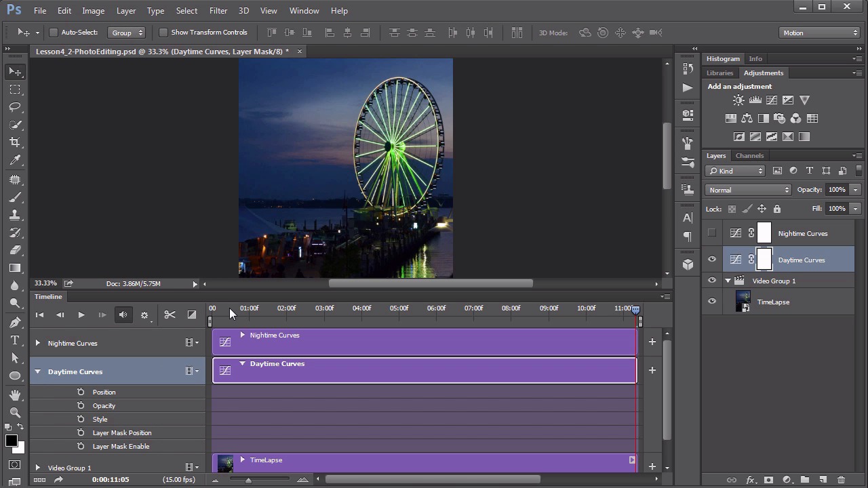Image resolution: width=868 pixels, height=488 pixels.
Task: Select the Lasso tool
Action: pos(15,107)
